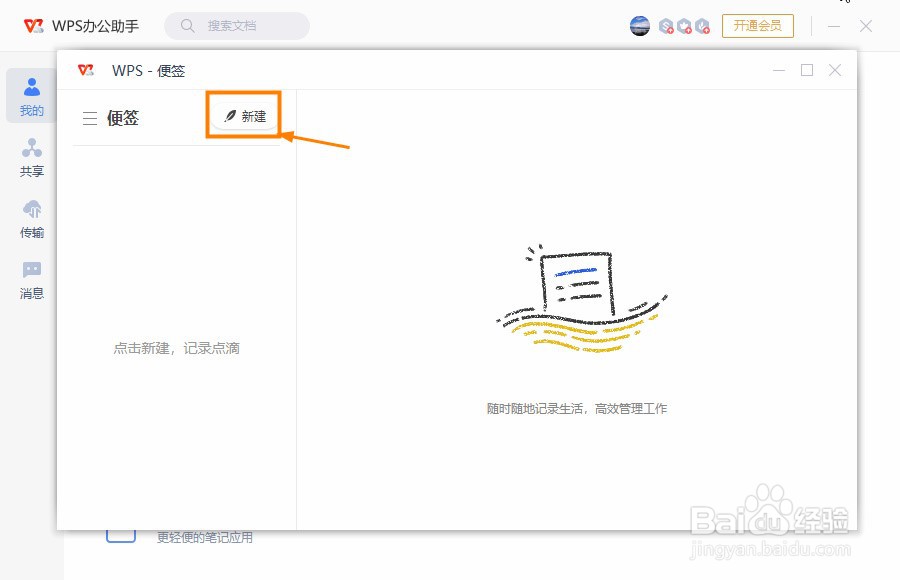Click the 更轻便的笔记应用 text in background window
The image size is (900, 580).
click(x=205, y=538)
